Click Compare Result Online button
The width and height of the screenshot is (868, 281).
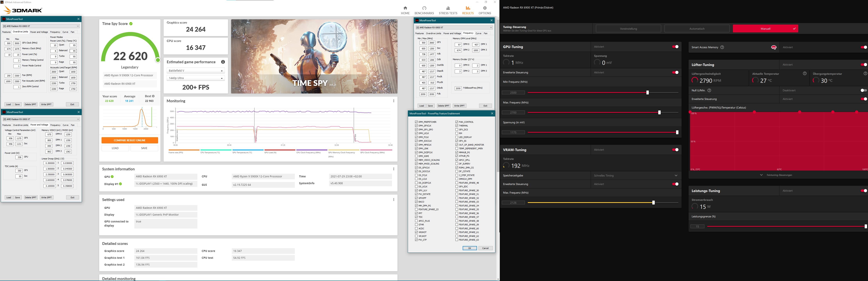point(129,140)
